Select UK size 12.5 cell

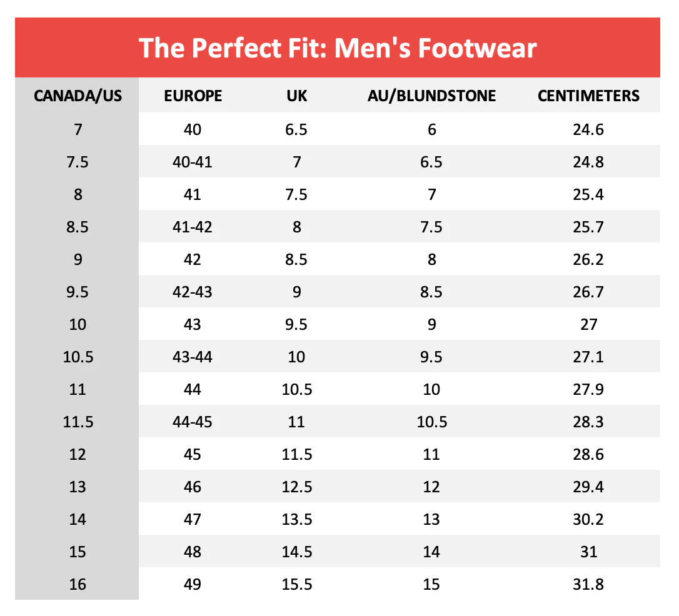click(x=296, y=487)
